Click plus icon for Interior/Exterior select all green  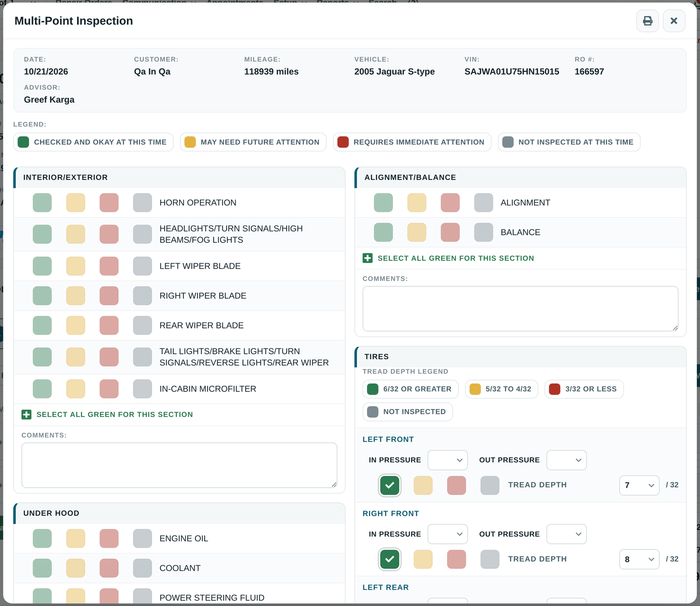26,415
